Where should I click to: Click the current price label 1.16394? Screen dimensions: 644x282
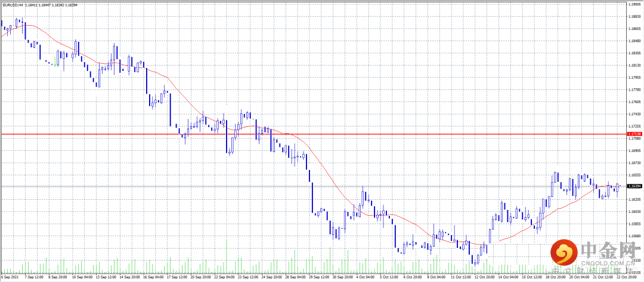coord(634,186)
